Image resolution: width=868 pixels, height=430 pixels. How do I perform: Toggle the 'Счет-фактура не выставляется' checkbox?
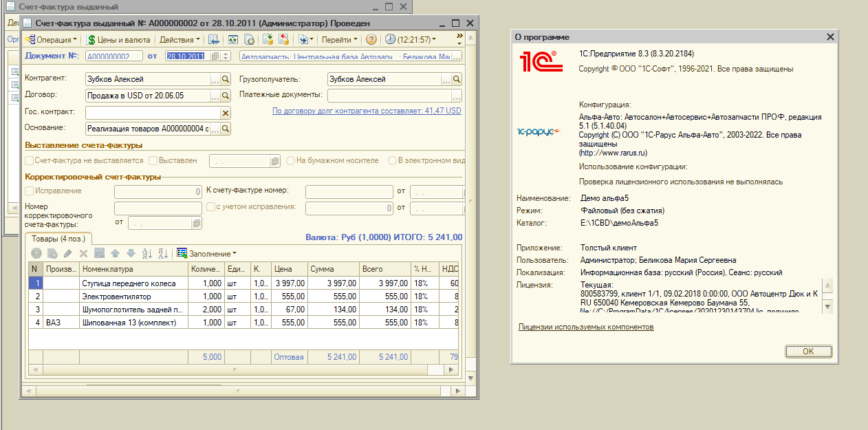pos(29,160)
